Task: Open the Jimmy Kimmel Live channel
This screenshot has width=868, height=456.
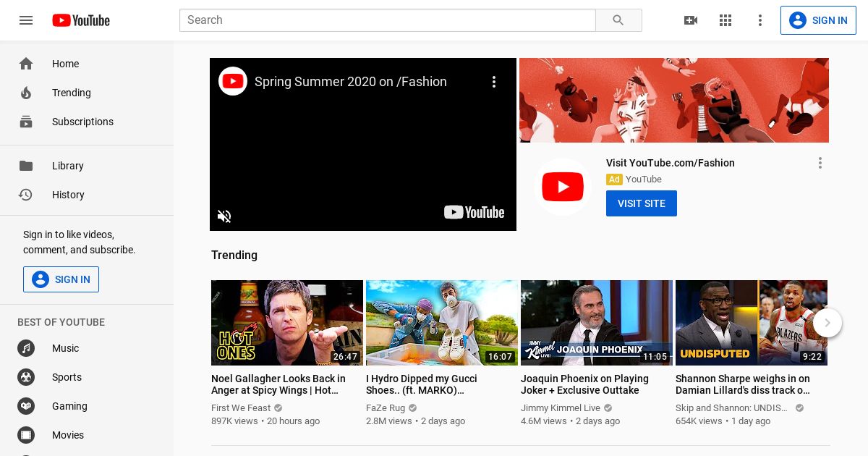Action: 561,408
